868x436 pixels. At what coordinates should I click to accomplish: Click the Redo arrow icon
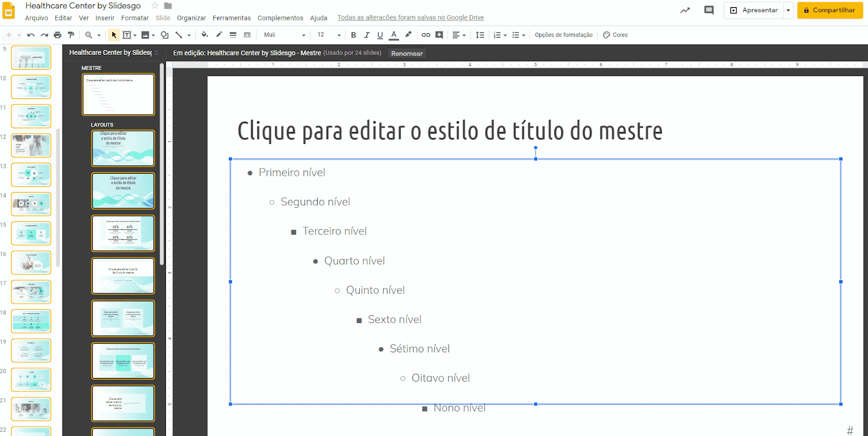44,35
